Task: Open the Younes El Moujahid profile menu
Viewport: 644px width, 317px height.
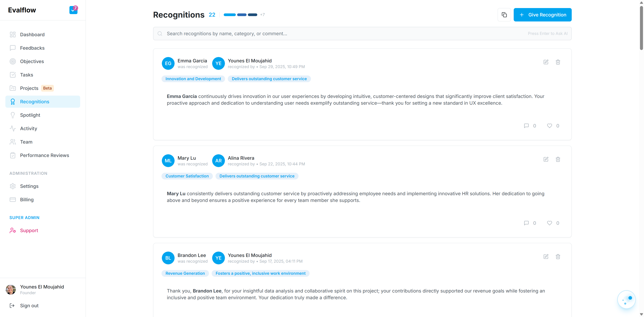Action: (42, 289)
